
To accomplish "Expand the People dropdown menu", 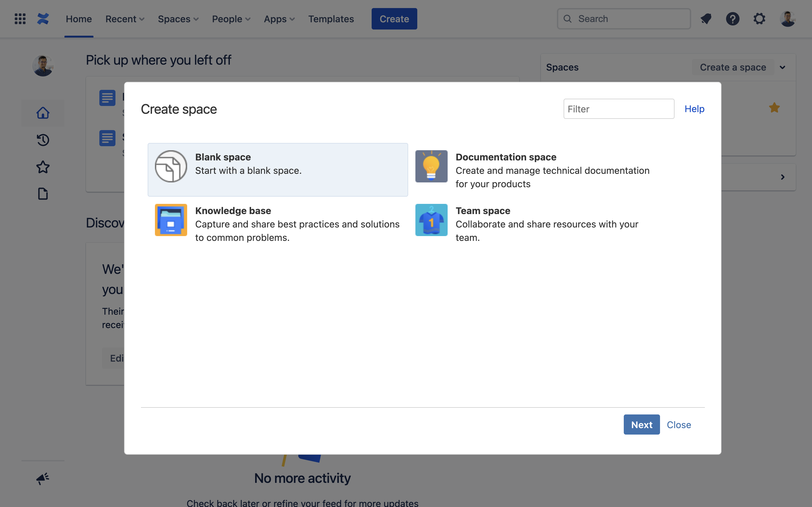I will tap(231, 19).
